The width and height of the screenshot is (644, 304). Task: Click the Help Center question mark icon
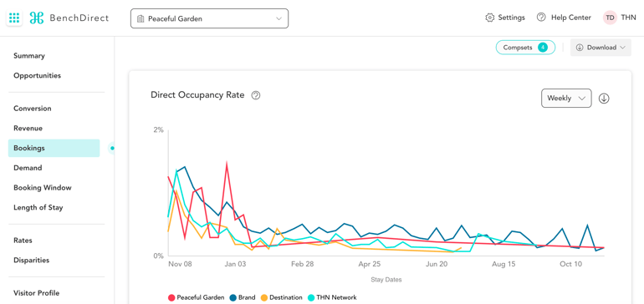click(541, 18)
